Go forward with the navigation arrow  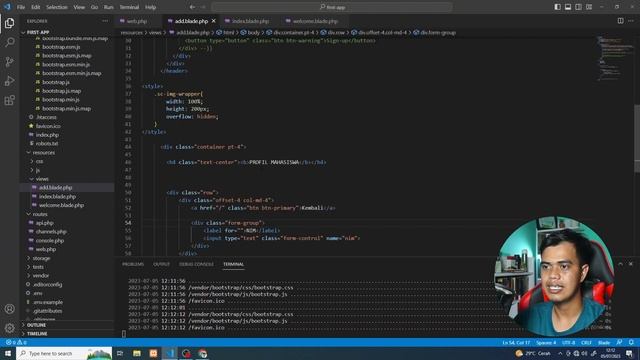pos(203,7)
